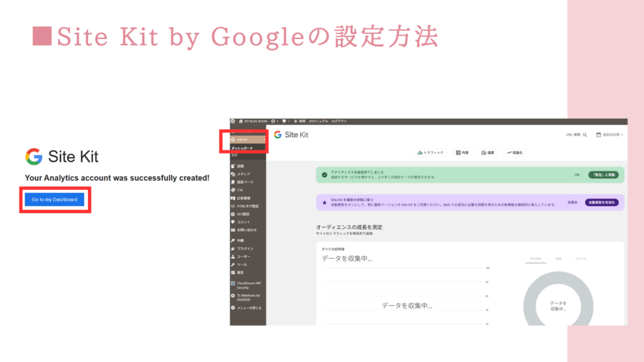This screenshot has width=644, height=362.
Task: Dismiss the analytics notice with OK
Action: [x=577, y=175]
